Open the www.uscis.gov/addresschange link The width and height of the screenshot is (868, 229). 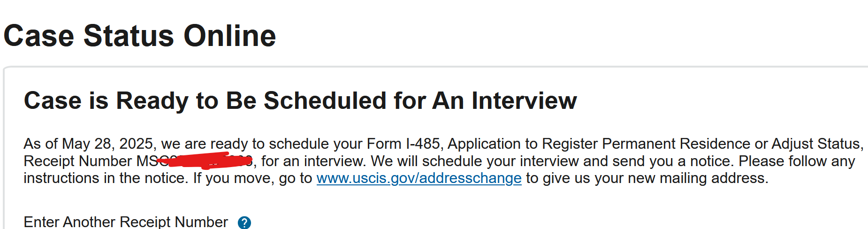point(419,178)
